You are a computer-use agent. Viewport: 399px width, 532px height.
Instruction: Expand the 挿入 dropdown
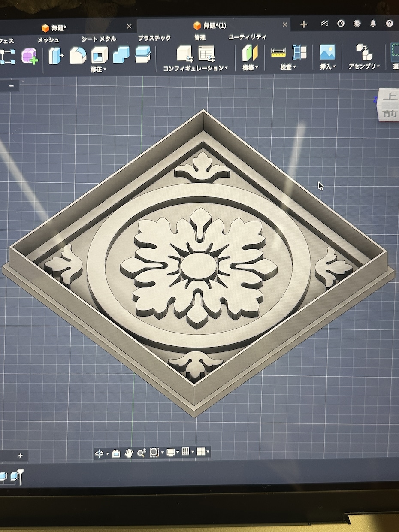point(327,66)
